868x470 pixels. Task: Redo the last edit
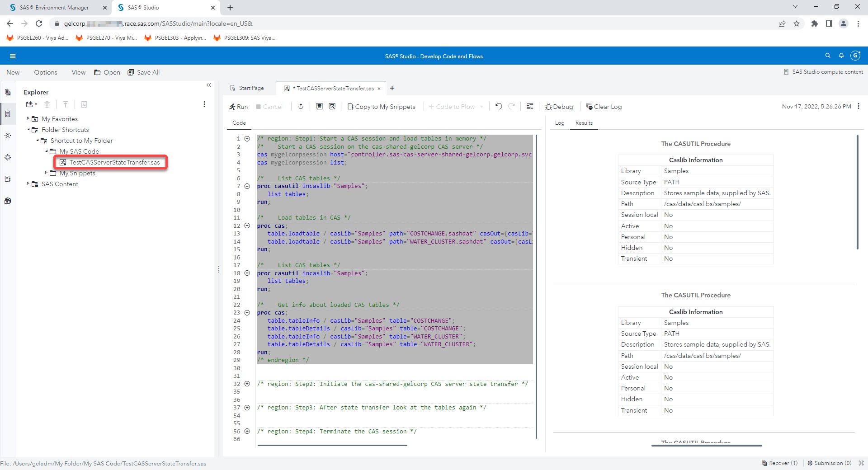(512, 106)
